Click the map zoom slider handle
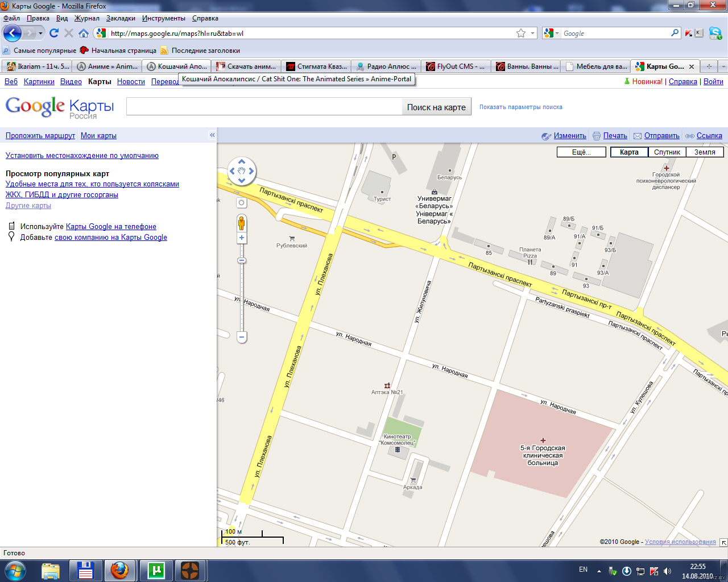This screenshot has height=582, width=728. (x=242, y=260)
